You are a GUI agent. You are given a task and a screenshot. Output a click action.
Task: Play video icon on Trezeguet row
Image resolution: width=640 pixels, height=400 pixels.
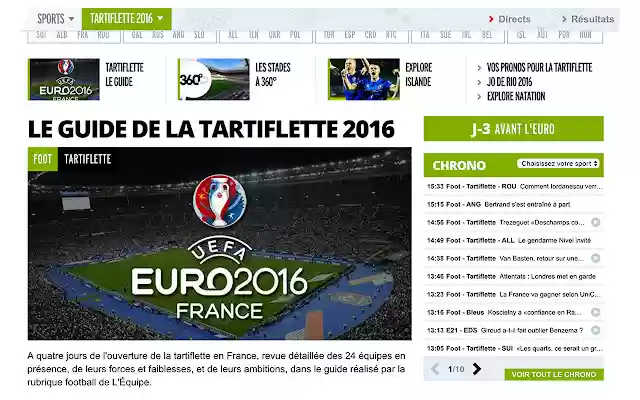[596, 222]
